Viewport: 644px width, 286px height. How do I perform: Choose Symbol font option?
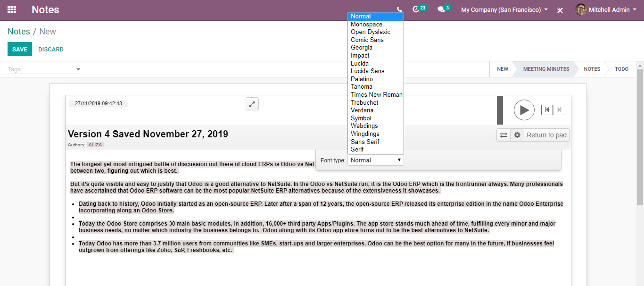(x=376, y=118)
